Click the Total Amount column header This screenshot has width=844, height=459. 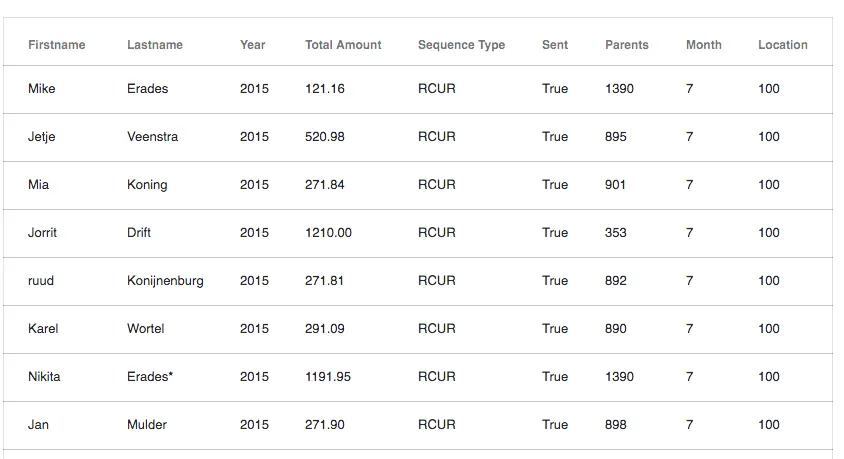(x=343, y=45)
